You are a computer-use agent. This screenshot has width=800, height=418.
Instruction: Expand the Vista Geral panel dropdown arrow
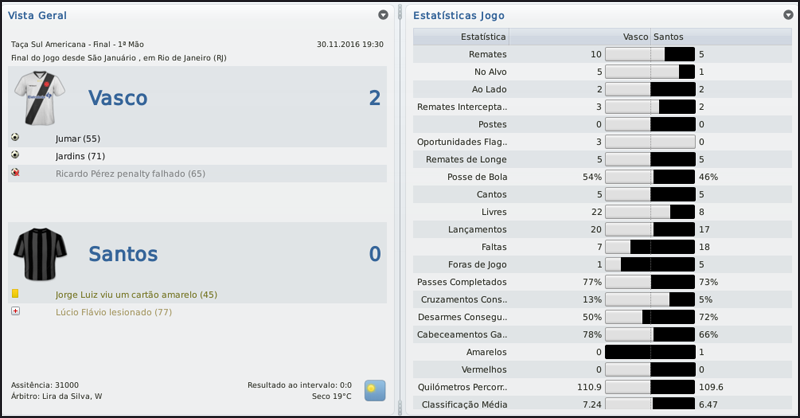383,16
